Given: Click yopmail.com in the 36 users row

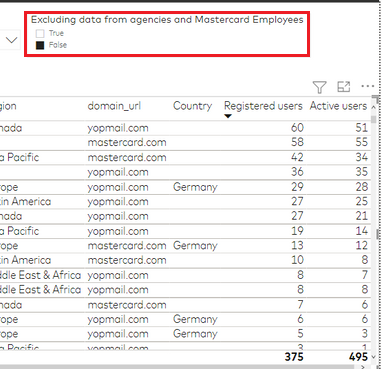Looking at the screenshot, I should [x=118, y=172].
